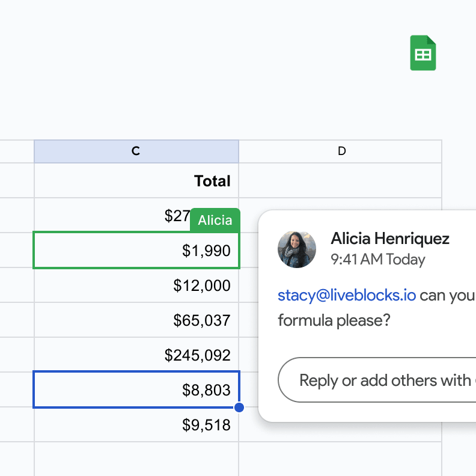Select column C header
476x476 pixels.
[136, 151]
